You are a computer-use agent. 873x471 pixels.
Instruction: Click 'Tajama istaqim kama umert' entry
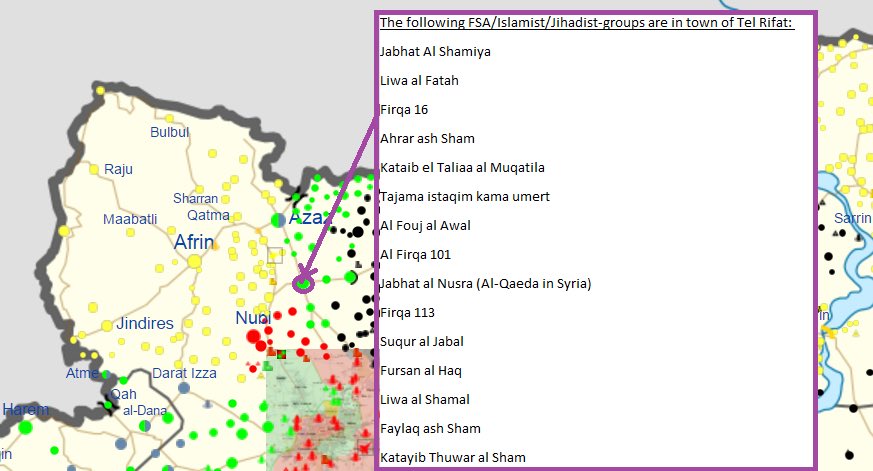(465, 197)
